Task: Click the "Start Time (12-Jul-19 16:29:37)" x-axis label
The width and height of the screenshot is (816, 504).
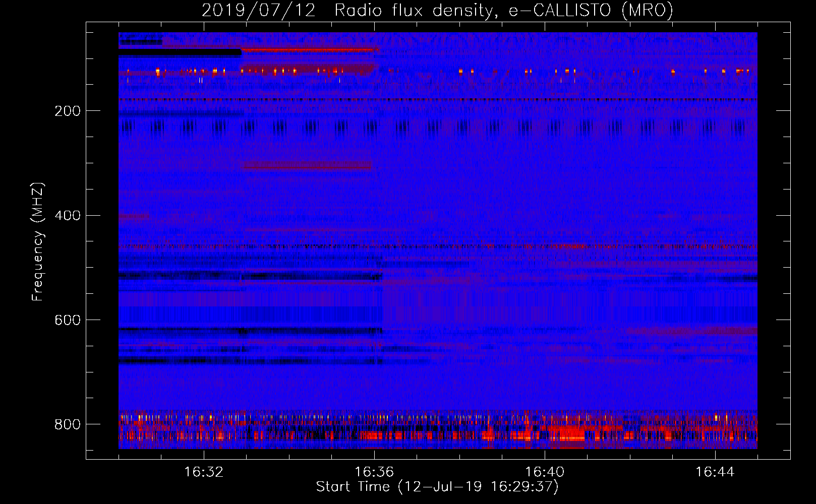Action: pos(437,487)
